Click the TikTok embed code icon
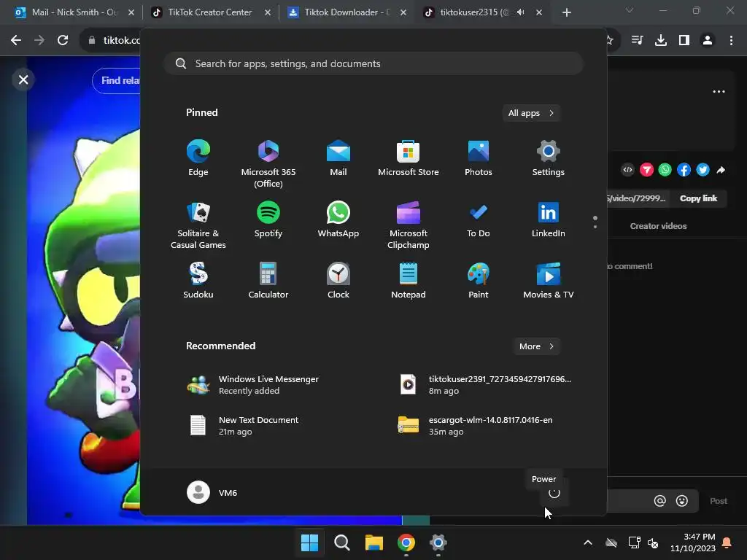747x560 pixels. click(x=628, y=169)
